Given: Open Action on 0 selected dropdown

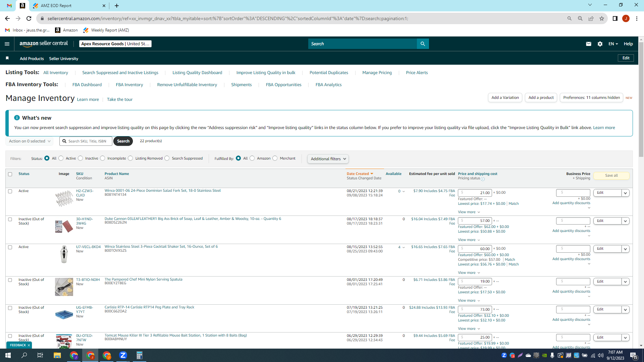Looking at the screenshot, I should [30, 141].
